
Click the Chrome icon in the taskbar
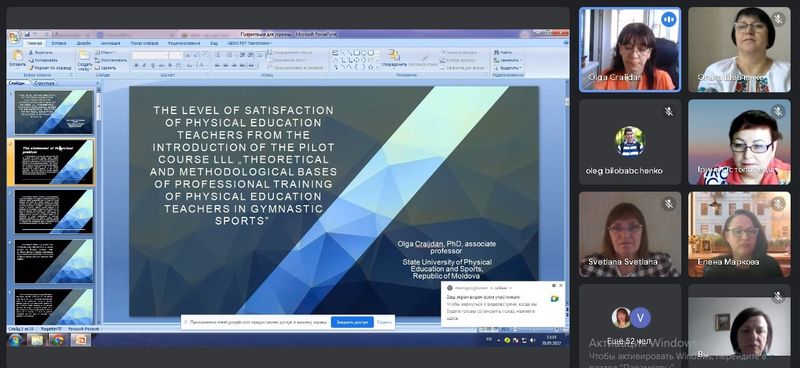[x=58, y=340]
